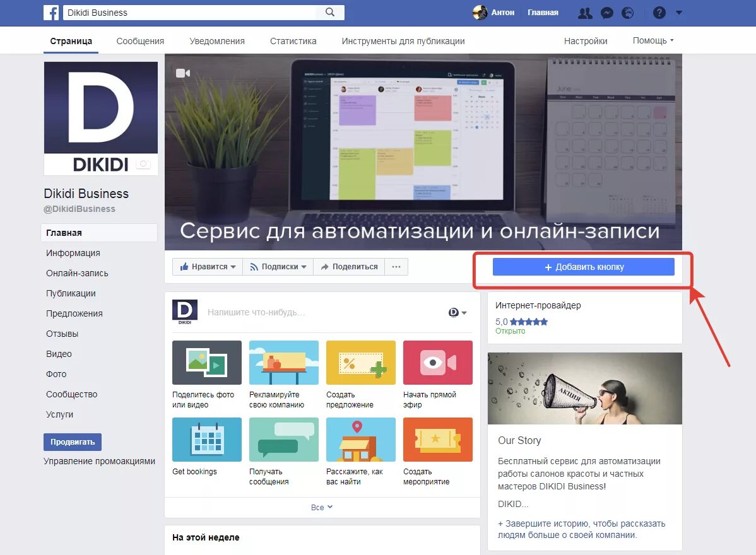The height and width of the screenshot is (555, 756).
Task: Open the Подписки dropdown button
Action: click(x=278, y=267)
